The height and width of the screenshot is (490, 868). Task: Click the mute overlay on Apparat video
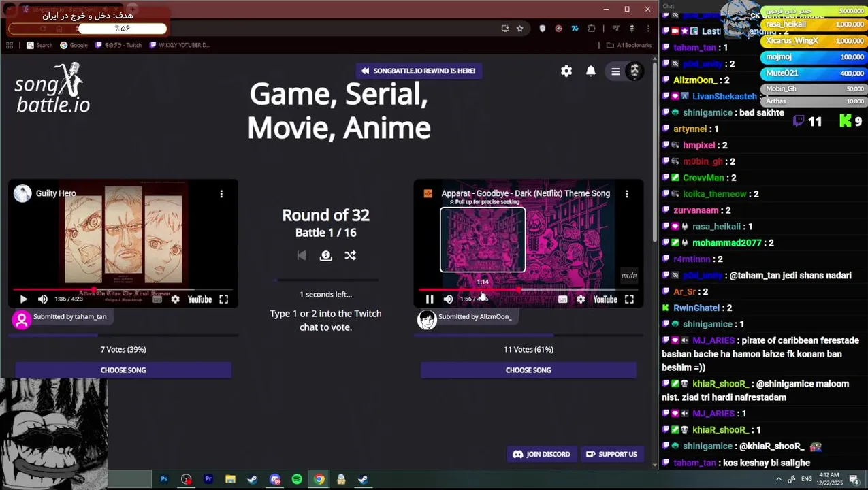point(629,276)
